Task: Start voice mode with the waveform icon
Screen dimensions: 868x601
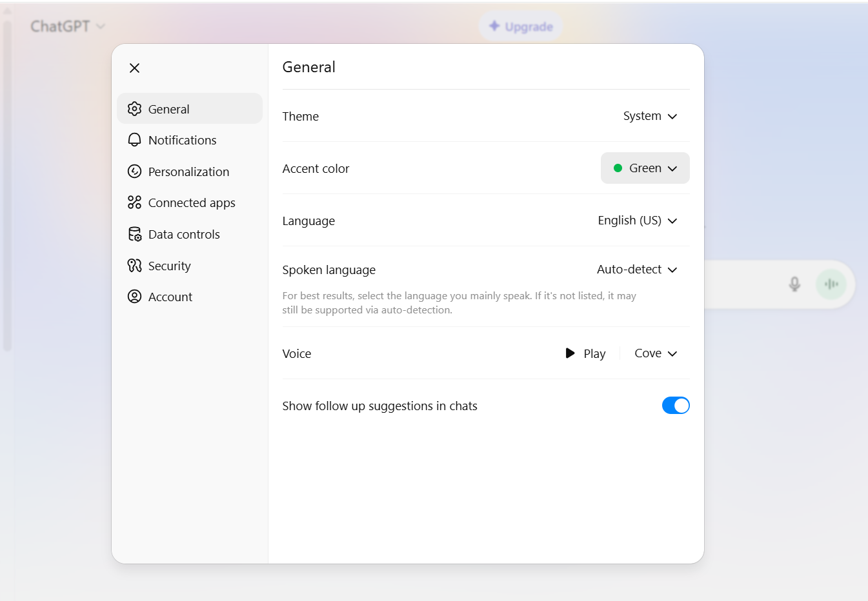Action: (x=831, y=284)
